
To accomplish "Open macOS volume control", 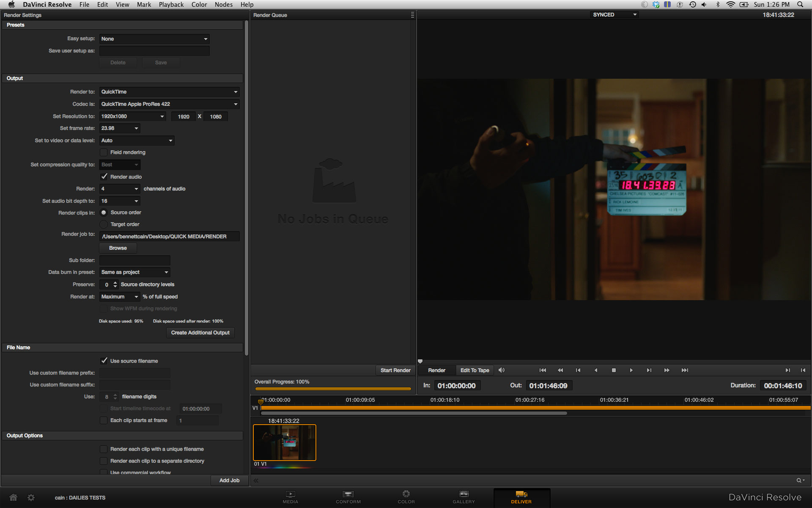I will click(704, 5).
